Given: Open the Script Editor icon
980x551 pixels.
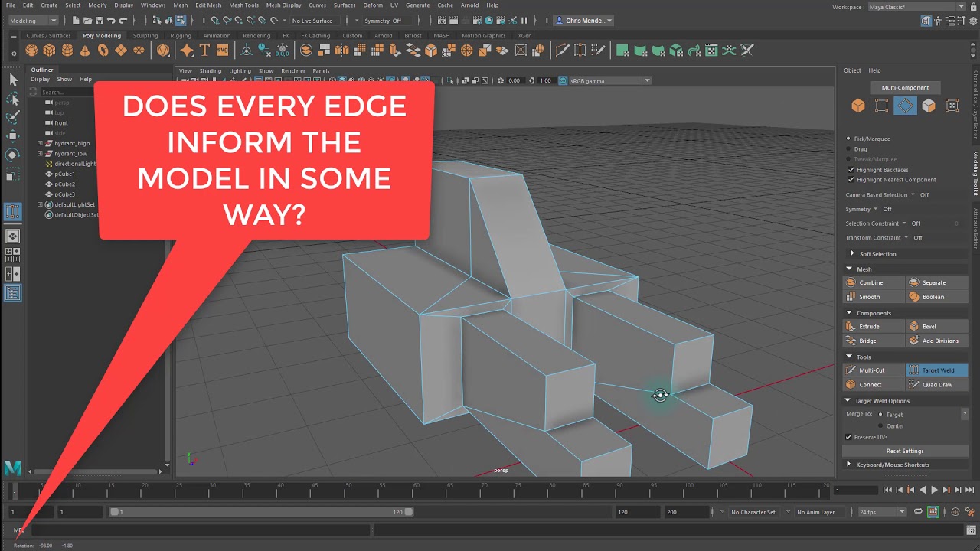Looking at the screenshot, I should (970, 530).
